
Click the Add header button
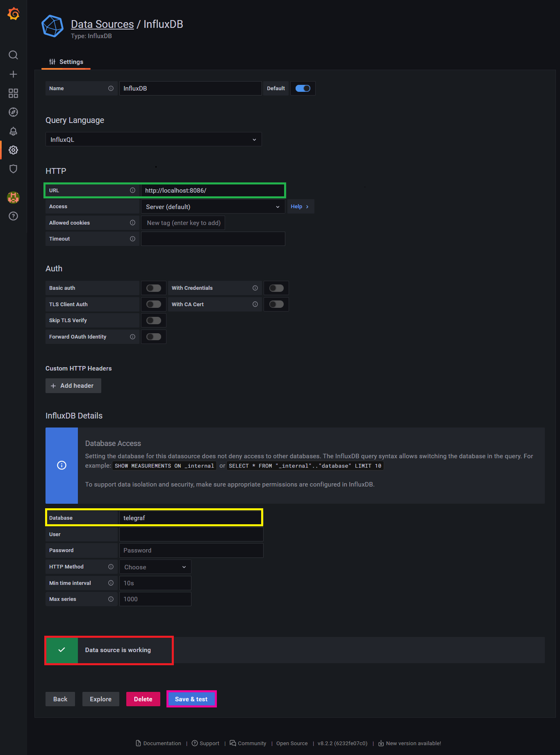[x=73, y=386]
